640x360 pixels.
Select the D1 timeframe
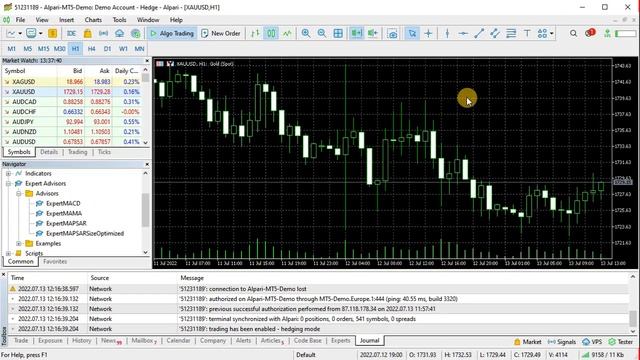click(x=107, y=49)
